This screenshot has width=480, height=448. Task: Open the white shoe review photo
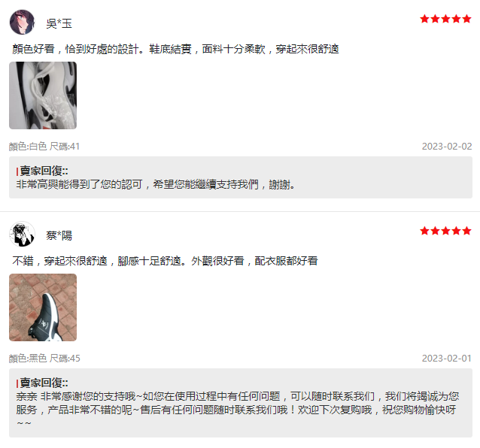(x=43, y=95)
